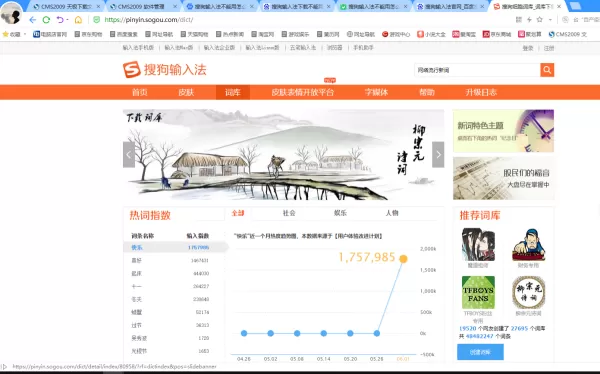Open the anime couple recommended dictionary thumbnail
Image resolution: width=600 pixels, height=374 pixels.
pyautogui.click(x=478, y=245)
